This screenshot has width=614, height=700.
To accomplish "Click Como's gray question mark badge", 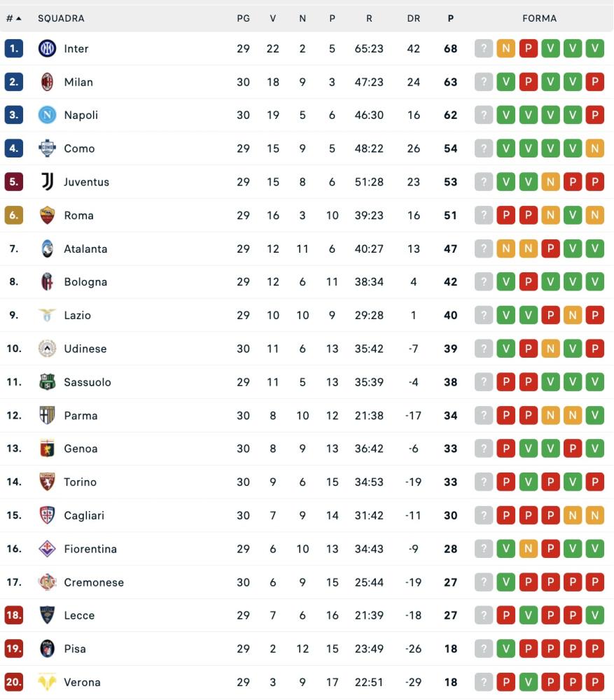I will pyautogui.click(x=483, y=148).
